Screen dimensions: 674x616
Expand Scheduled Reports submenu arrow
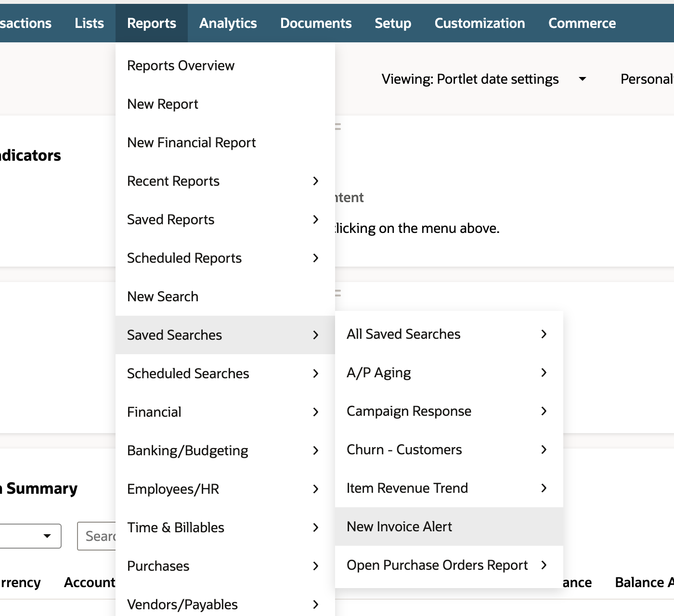[316, 258]
